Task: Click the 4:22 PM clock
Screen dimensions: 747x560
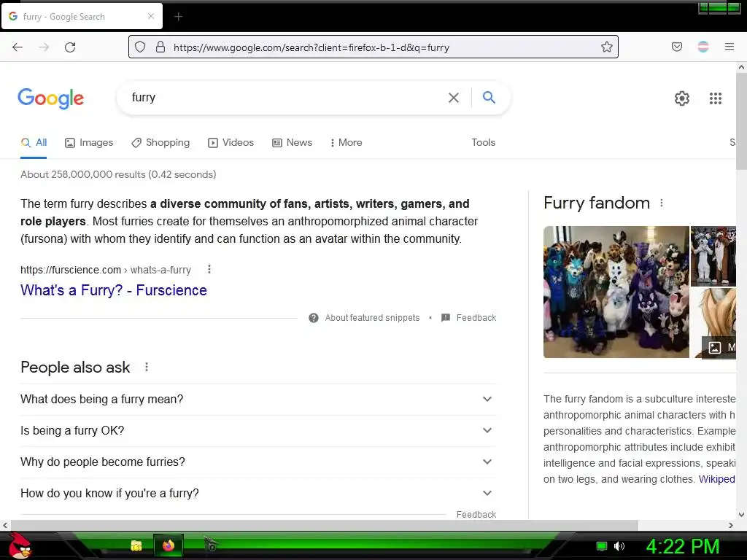Action: pos(682,546)
